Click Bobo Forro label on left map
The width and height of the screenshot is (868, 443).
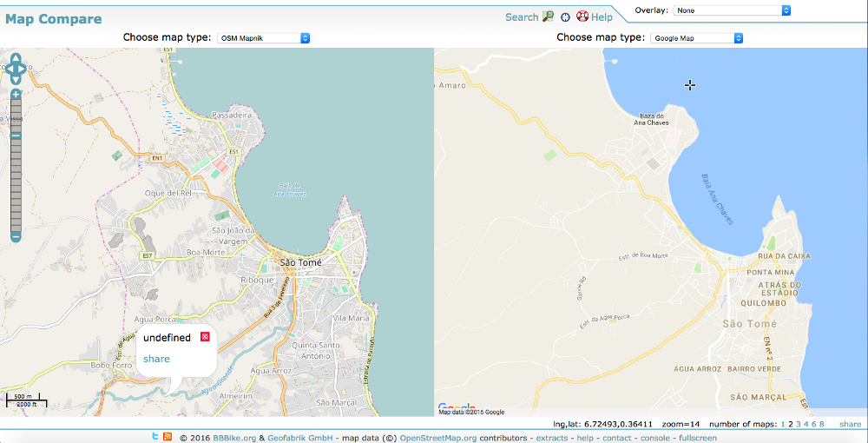coord(112,365)
